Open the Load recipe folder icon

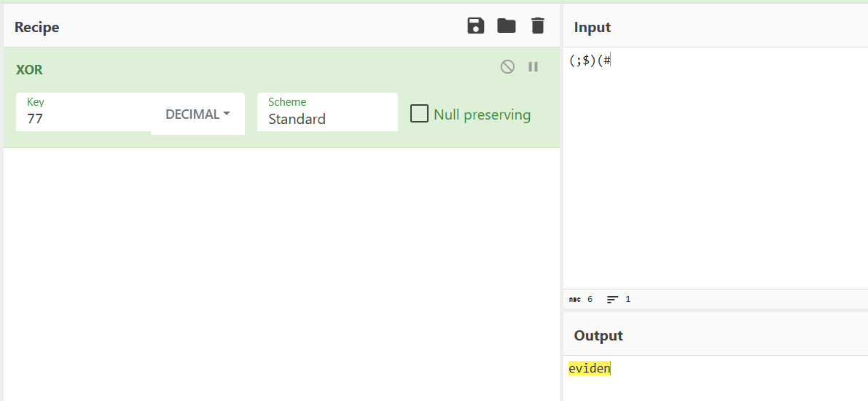(507, 26)
